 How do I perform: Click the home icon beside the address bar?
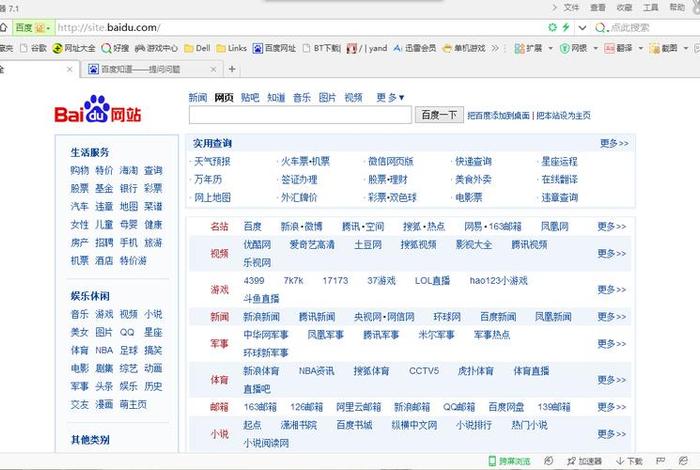(x=3, y=28)
